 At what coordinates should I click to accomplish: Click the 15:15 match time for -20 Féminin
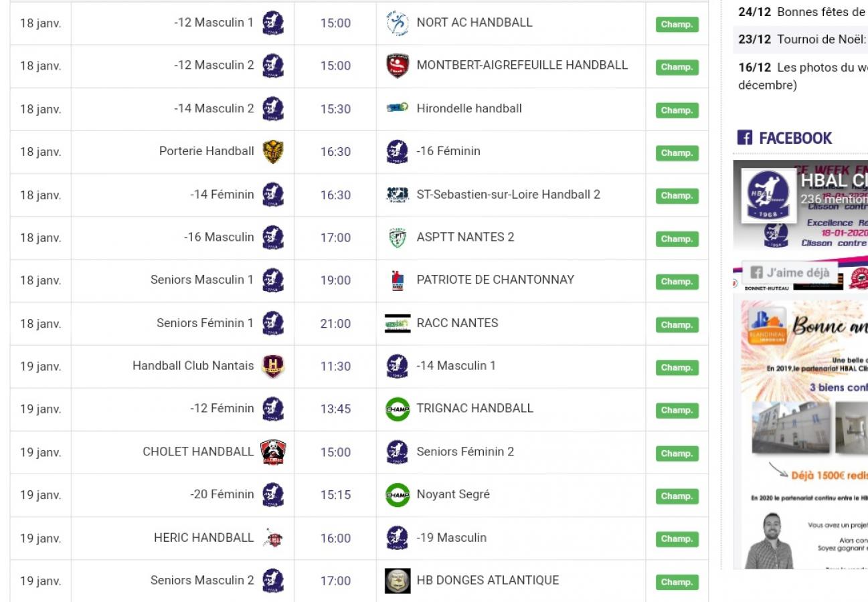pyautogui.click(x=335, y=495)
